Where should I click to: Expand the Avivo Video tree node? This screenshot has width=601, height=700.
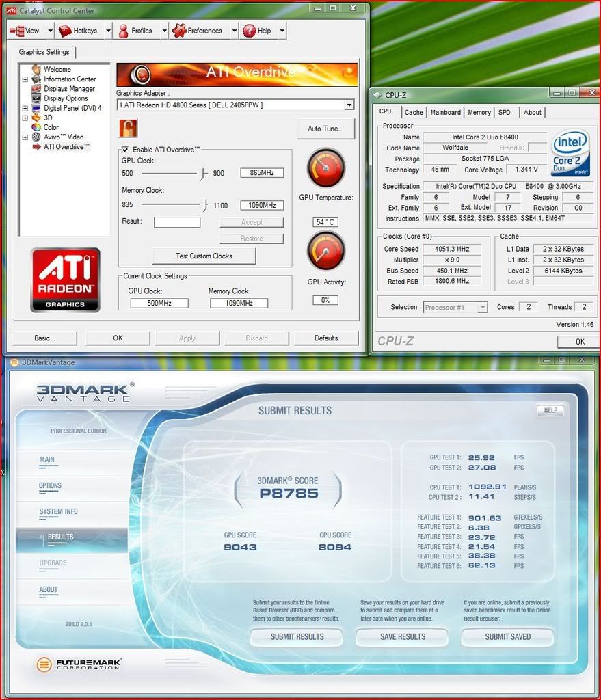pos(25,137)
